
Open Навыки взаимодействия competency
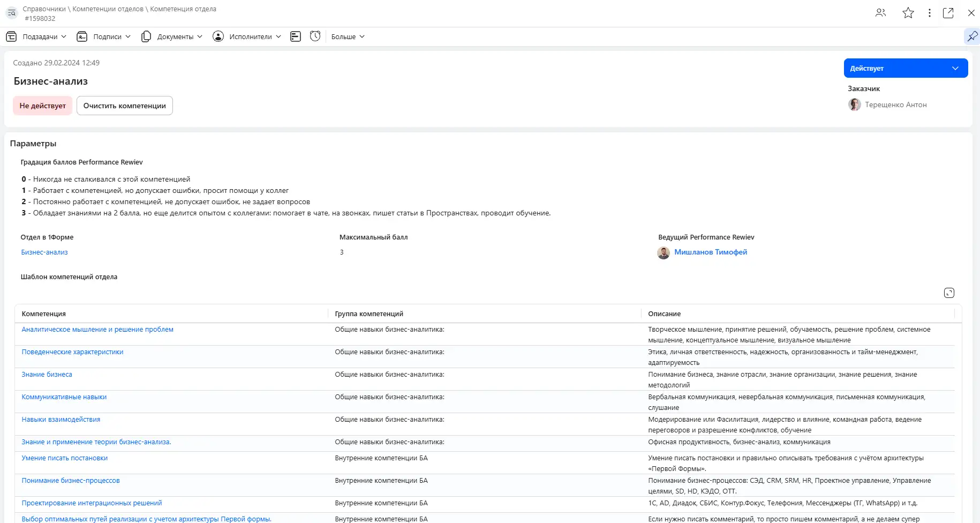[61, 420]
